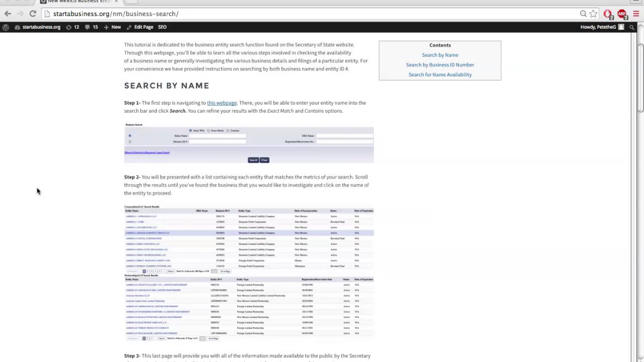This screenshot has height=362, width=644.
Task: Click the WordPress updates icon showing 12
Action: pyautogui.click(x=72, y=27)
